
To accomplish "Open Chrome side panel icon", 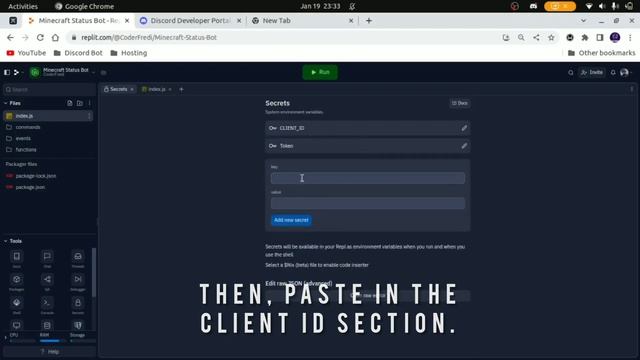I will (x=600, y=38).
